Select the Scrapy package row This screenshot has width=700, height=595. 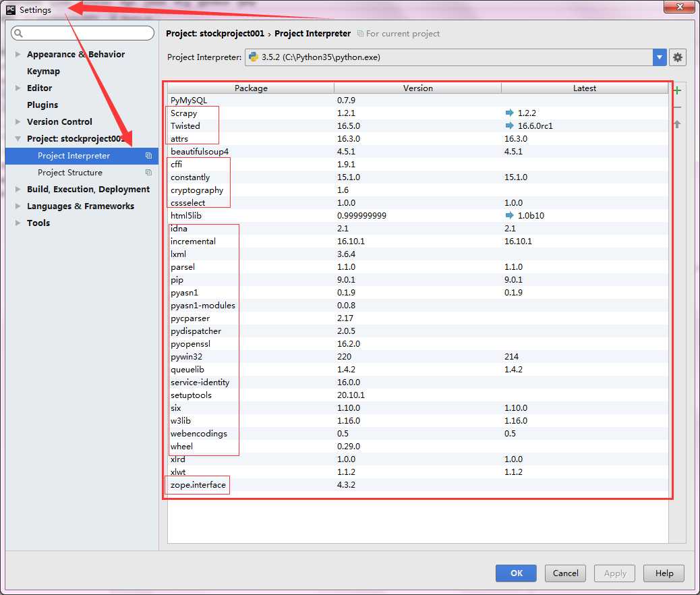click(x=418, y=113)
